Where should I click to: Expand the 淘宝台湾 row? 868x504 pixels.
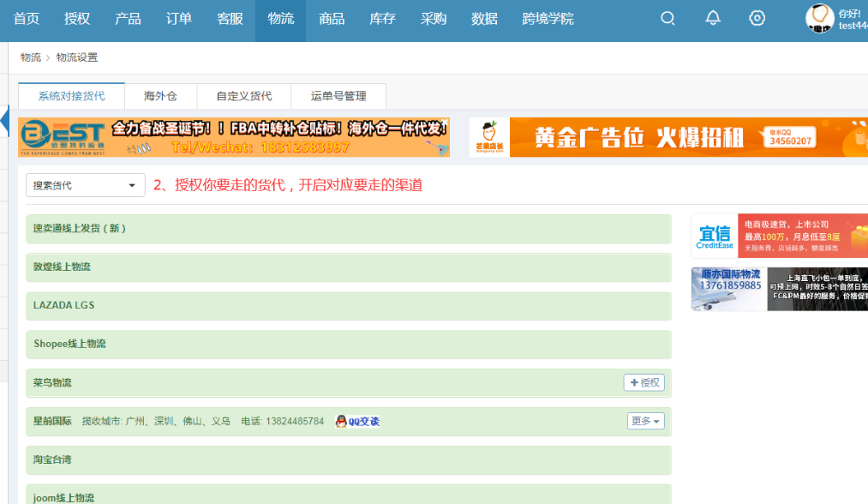tap(348, 459)
